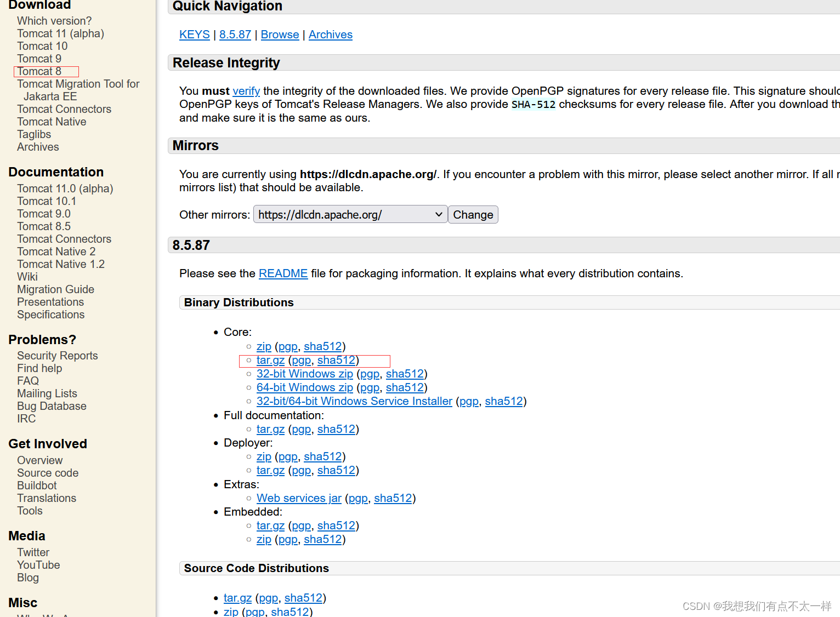Download the Web services jar
This screenshot has height=617, width=840.
click(299, 498)
